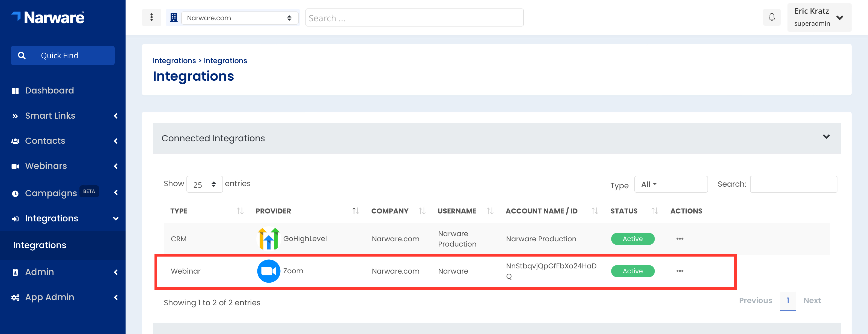Click Quick Find button
Viewport: 868px width, 334px height.
63,55
